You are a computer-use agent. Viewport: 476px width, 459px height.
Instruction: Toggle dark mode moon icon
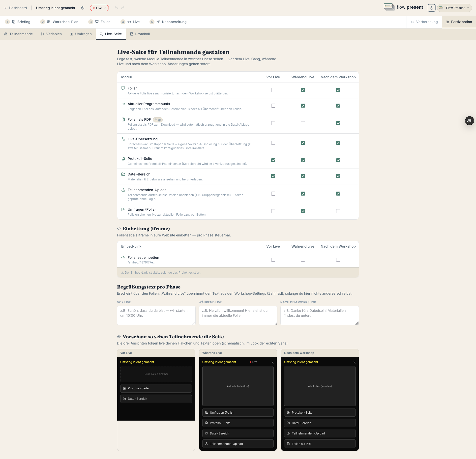(432, 8)
